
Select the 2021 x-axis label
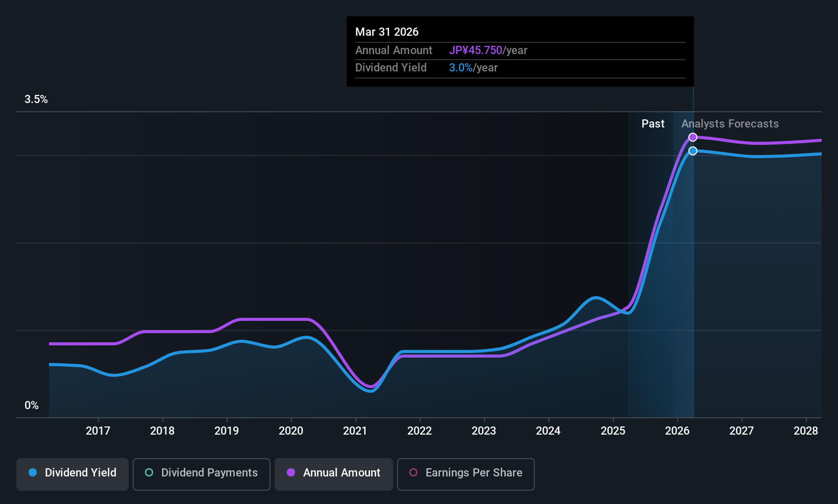click(355, 431)
